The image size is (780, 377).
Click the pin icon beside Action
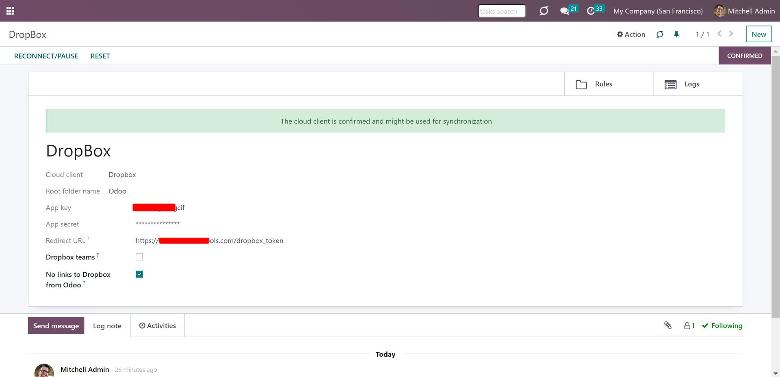click(x=676, y=34)
